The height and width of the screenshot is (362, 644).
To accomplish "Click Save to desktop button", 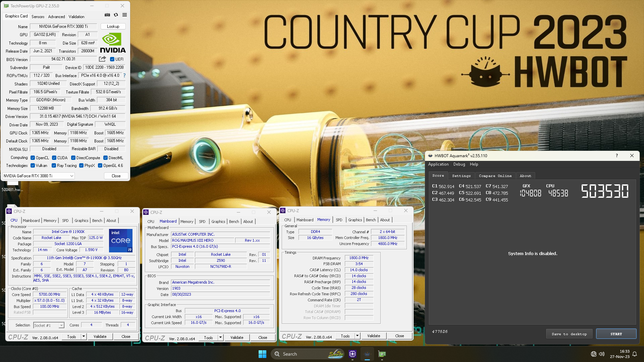I will pos(569,334).
